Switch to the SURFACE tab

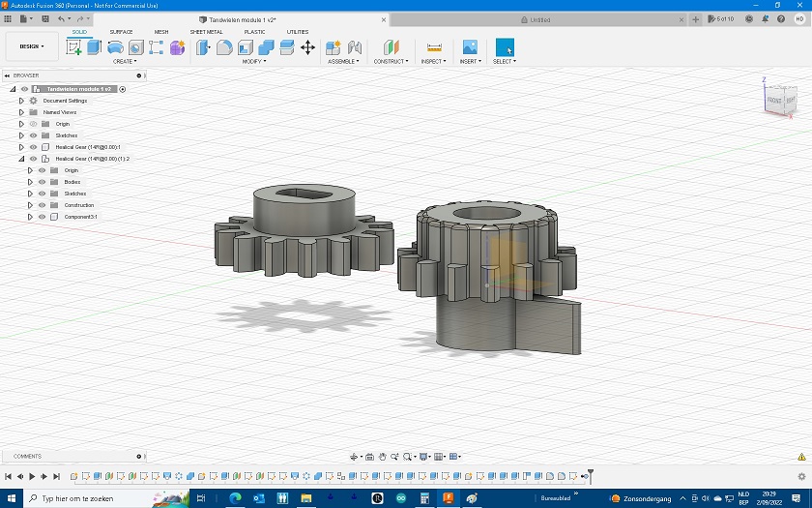click(x=121, y=32)
